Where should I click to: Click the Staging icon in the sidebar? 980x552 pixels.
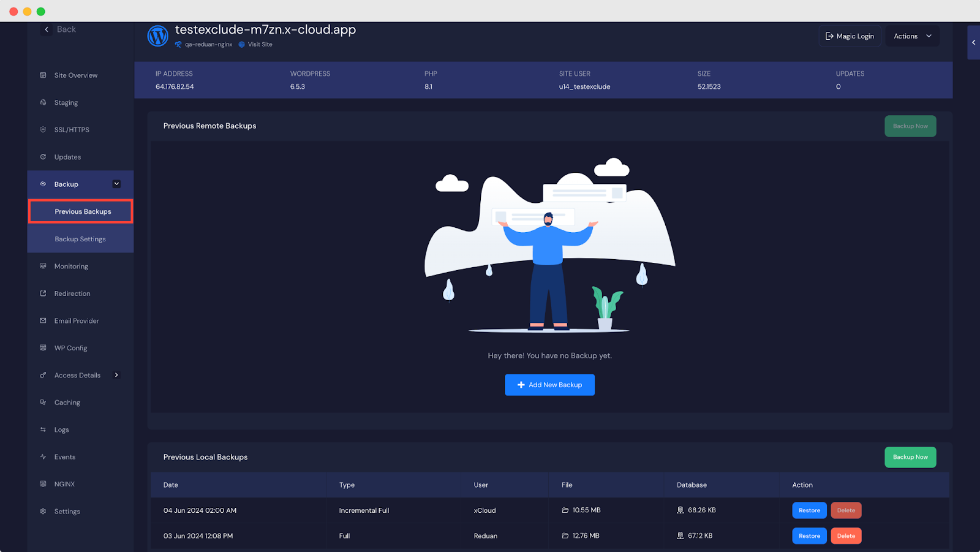pos(42,102)
